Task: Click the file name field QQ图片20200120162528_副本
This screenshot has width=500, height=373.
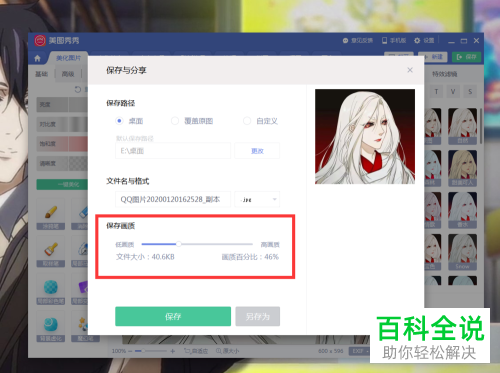Action: pos(173,199)
